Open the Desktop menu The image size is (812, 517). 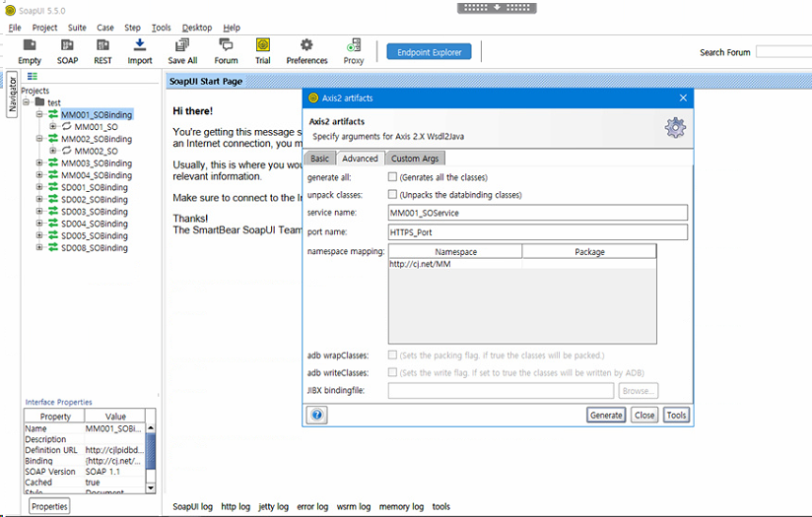[x=197, y=28]
